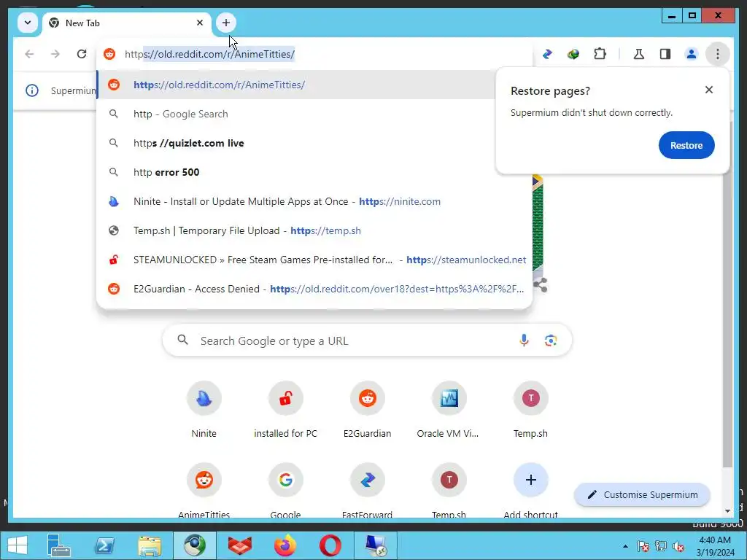
Task: Switch to Supermium taskbar icon
Action: tap(194, 545)
